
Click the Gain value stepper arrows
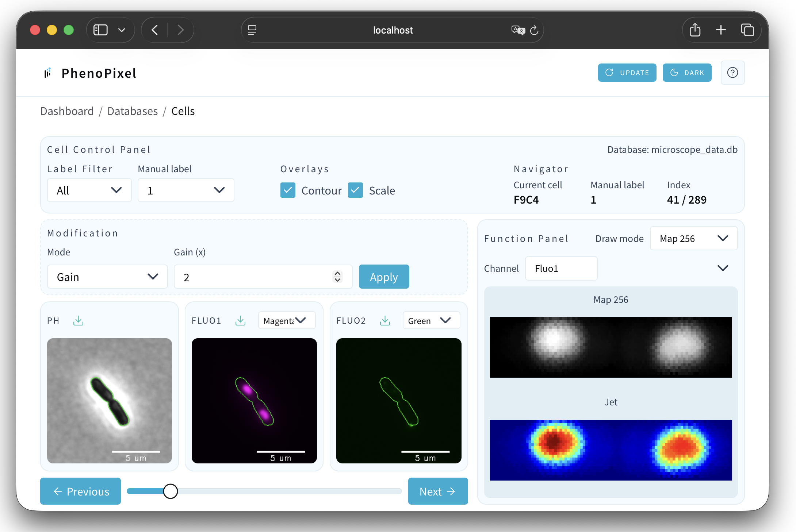click(337, 277)
